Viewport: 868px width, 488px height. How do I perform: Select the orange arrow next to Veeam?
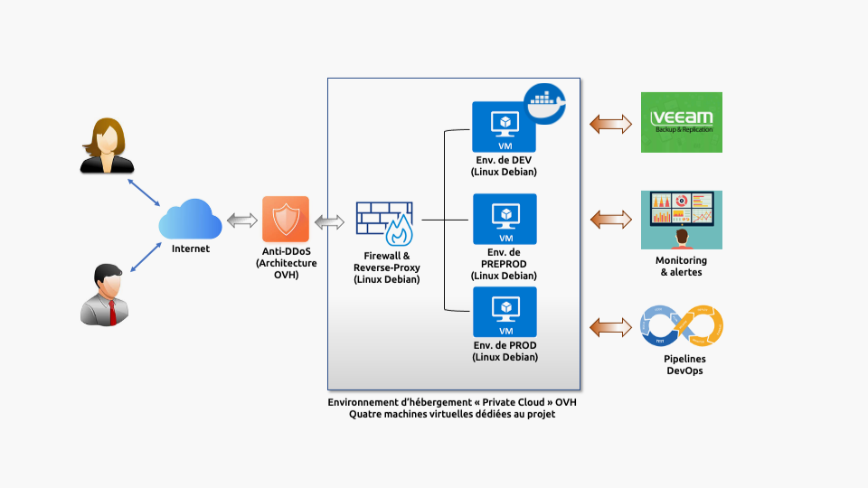(x=610, y=123)
